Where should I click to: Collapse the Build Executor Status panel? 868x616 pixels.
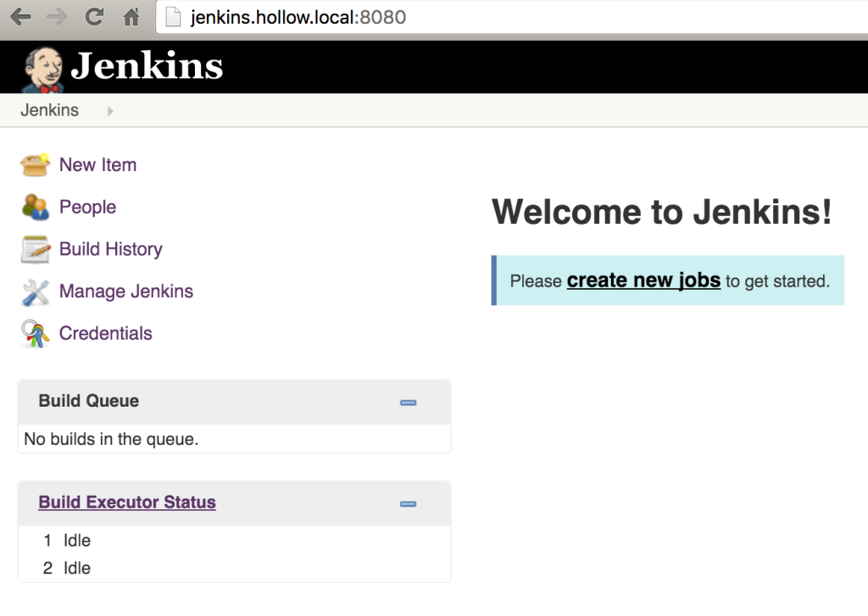(x=408, y=503)
